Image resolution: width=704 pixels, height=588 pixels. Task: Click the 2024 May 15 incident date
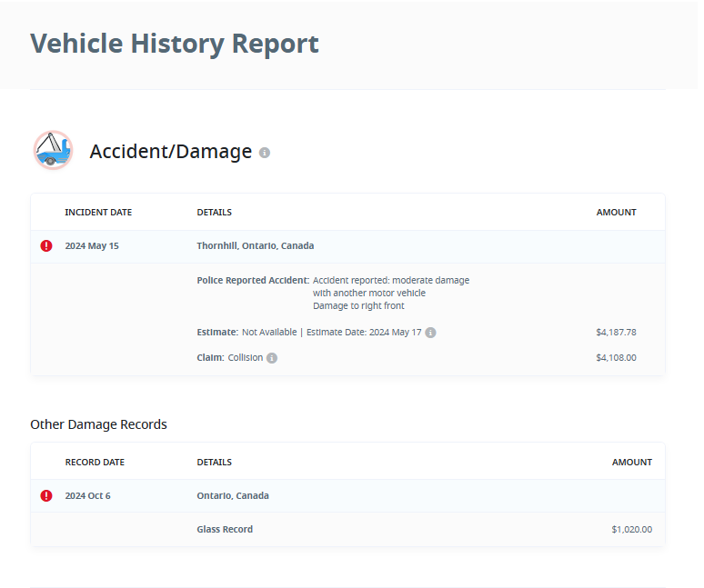(92, 245)
